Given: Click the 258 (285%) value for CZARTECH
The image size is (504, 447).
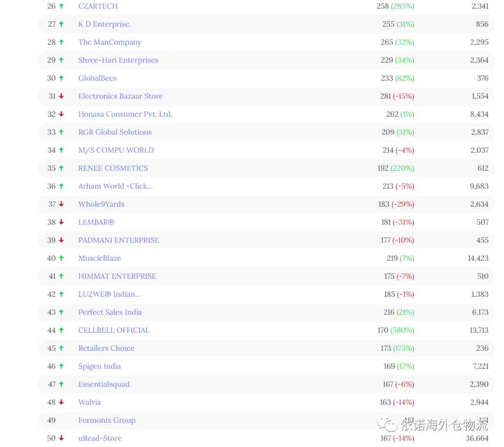Looking at the screenshot, I should coord(395,6).
